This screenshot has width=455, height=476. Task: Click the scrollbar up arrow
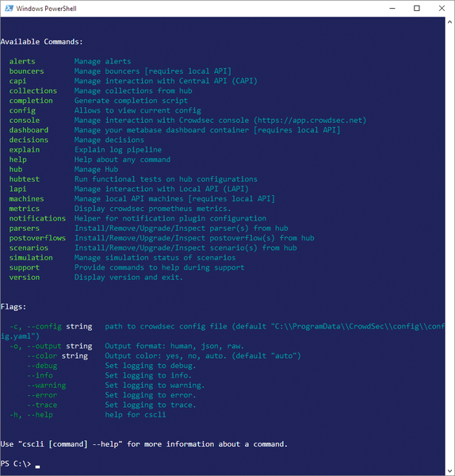[449, 22]
